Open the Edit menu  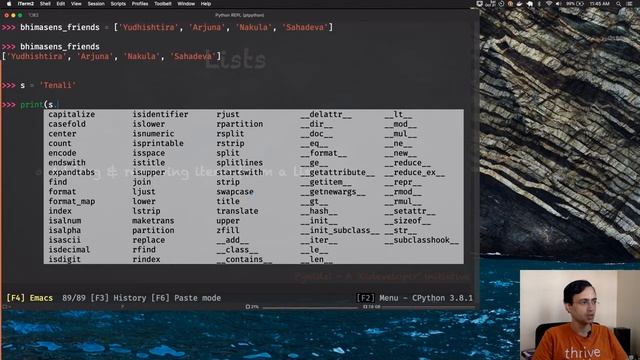61,4
